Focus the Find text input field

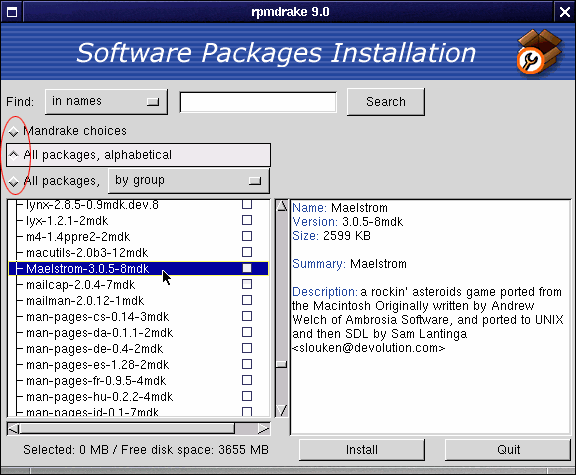[x=258, y=102]
